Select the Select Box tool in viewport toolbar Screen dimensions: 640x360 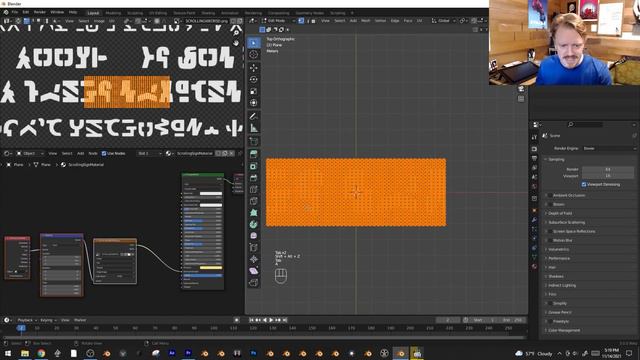coord(253,42)
